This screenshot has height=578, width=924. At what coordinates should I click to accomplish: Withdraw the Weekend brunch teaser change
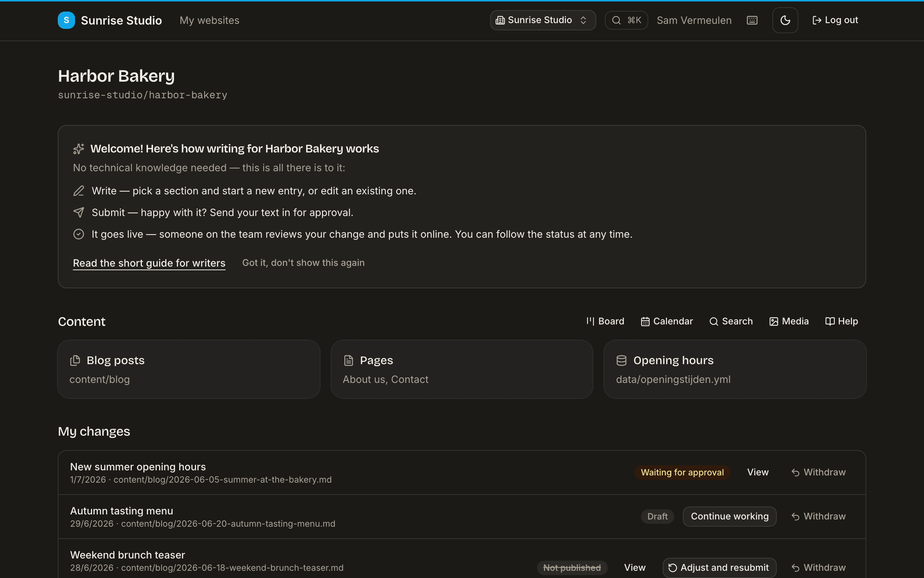818,567
